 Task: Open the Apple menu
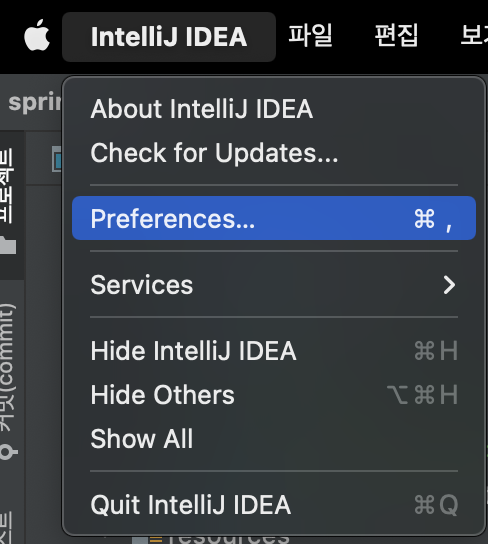tap(37, 35)
